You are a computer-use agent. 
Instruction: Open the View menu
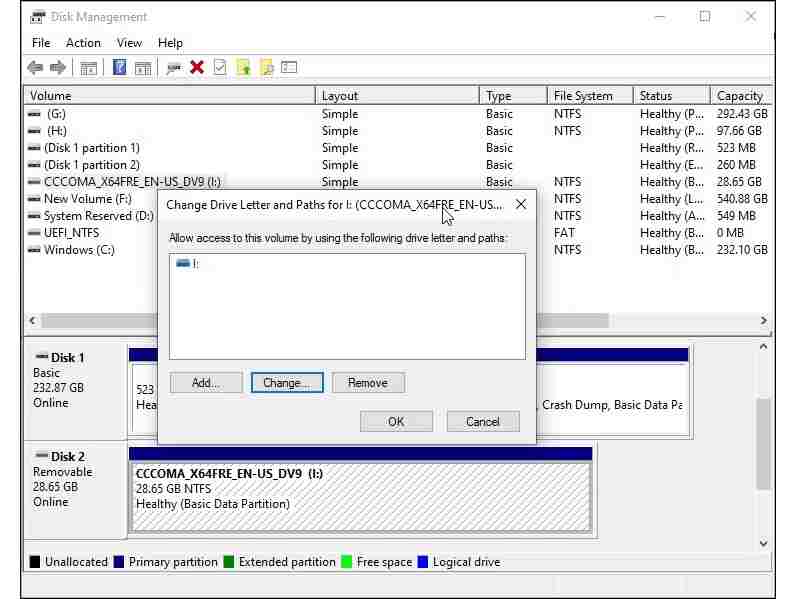pyautogui.click(x=129, y=43)
